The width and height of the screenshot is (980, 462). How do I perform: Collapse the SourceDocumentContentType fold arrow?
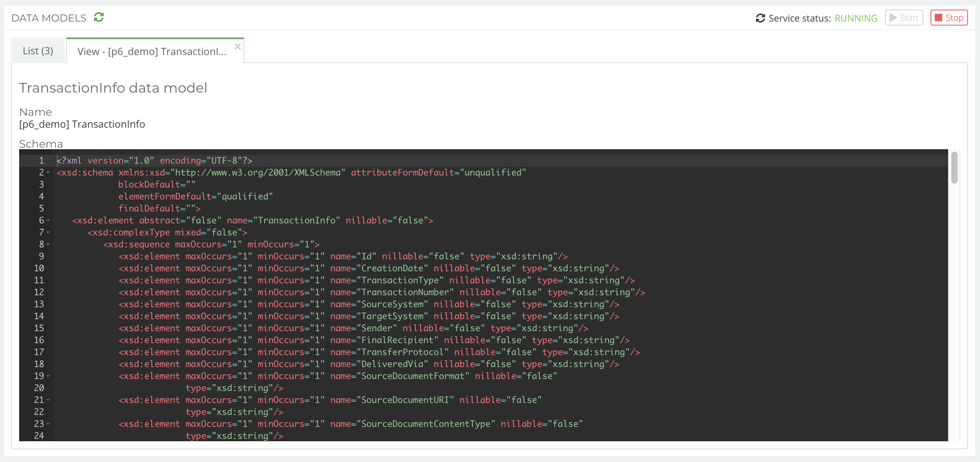pos(48,424)
